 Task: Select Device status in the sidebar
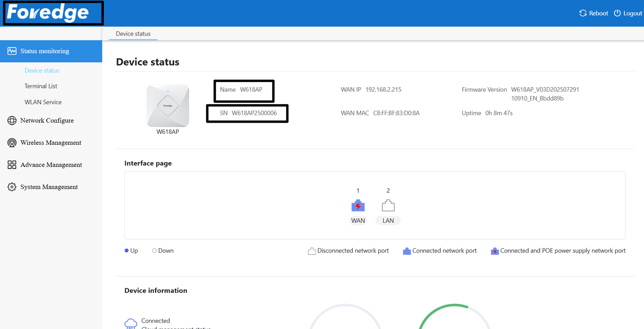pyautogui.click(x=42, y=70)
